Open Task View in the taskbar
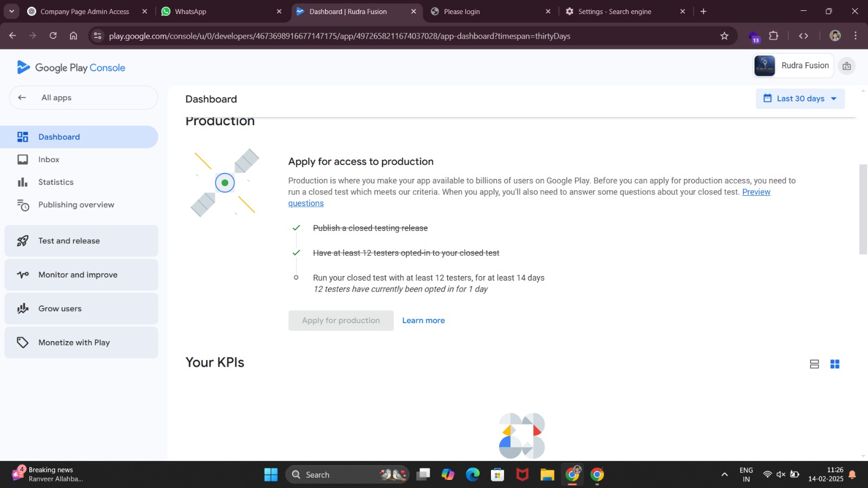868x488 pixels. pos(423,475)
